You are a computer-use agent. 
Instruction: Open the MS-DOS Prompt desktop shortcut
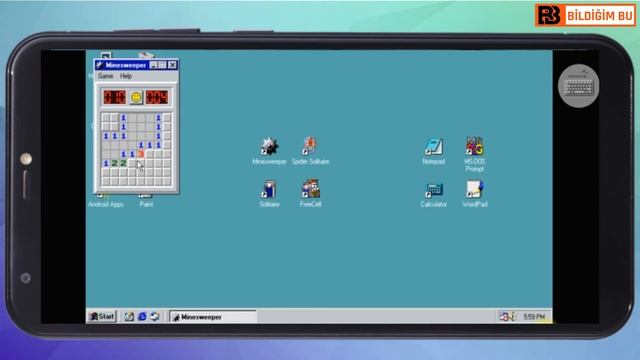475,154
